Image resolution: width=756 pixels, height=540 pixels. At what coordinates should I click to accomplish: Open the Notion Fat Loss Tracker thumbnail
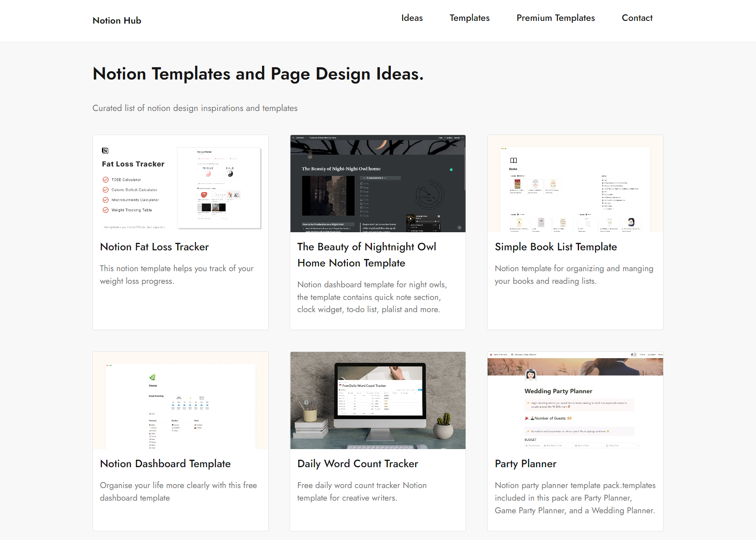pyautogui.click(x=181, y=184)
